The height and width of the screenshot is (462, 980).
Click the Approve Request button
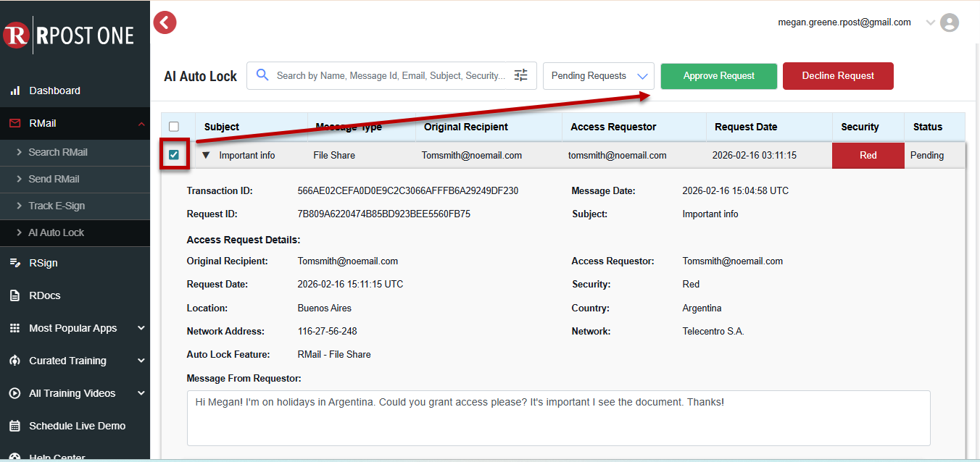[x=718, y=76]
